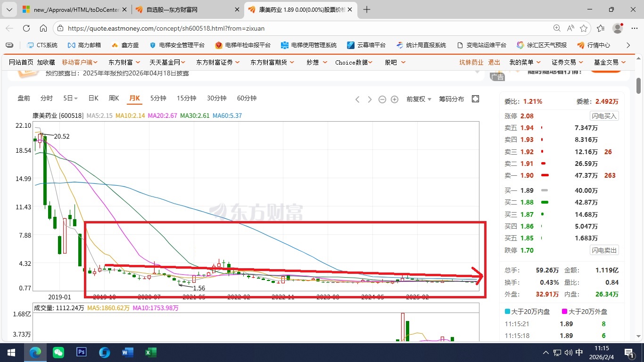Expand the Choice数据 menu

point(354,62)
